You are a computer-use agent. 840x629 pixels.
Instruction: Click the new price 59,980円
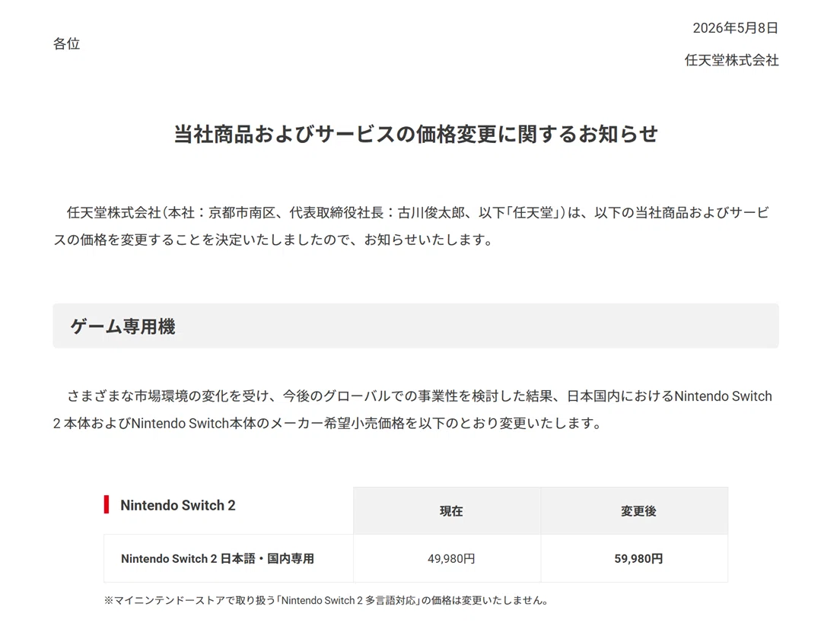pyautogui.click(x=638, y=558)
